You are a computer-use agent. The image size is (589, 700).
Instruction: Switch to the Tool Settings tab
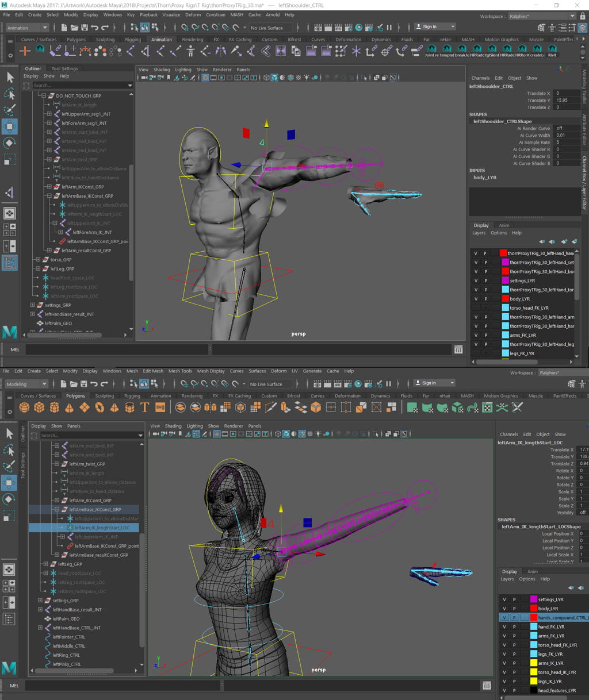tap(64, 68)
